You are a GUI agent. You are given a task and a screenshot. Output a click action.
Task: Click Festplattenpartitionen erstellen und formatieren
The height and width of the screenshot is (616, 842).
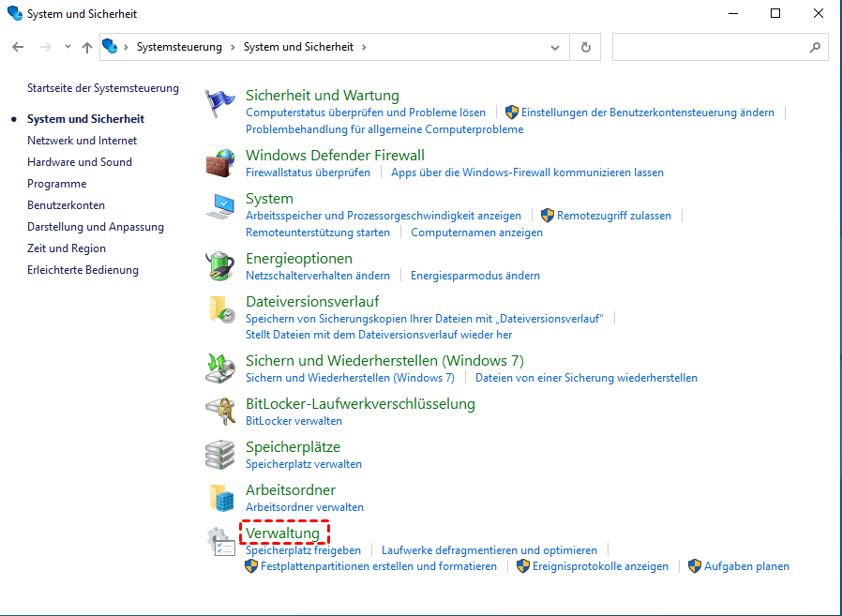379,566
